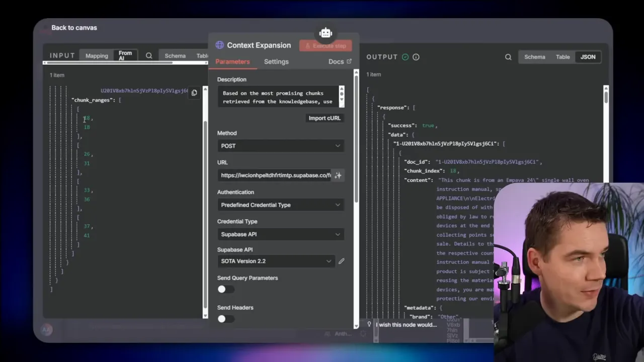This screenshot has height=362, width=644.
Task: Open the output info icon
Action: [x=416, y=57]
